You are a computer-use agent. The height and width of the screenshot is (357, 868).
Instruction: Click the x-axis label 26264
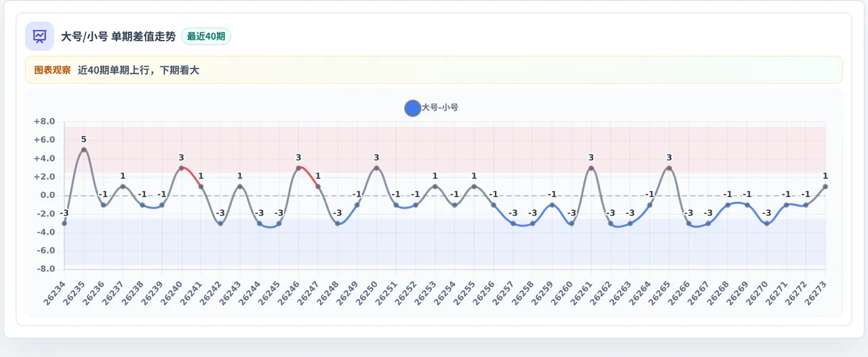(639, 293)
